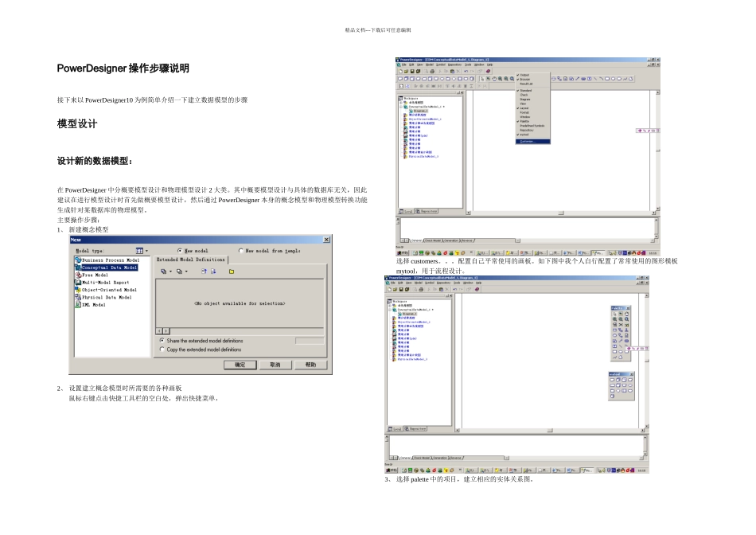Screen dimensions: 756x535
Task: Expand first workspace tree node in lower window
Action: point(390,306)
